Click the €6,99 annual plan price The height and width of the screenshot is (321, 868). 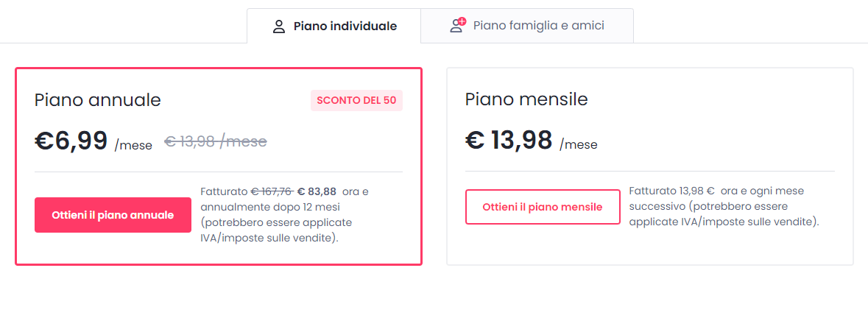[71, 141]
